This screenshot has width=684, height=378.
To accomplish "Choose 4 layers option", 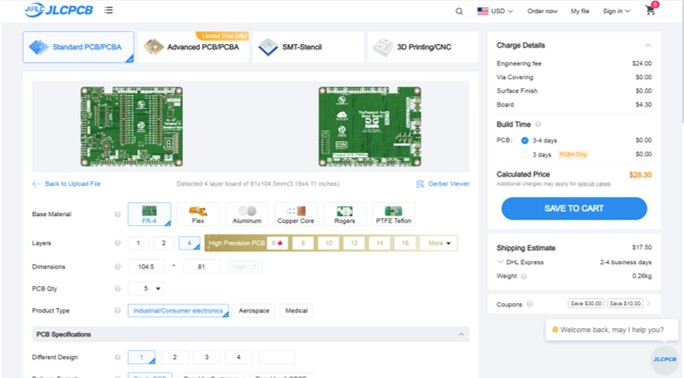I will [x=189, y=243].
